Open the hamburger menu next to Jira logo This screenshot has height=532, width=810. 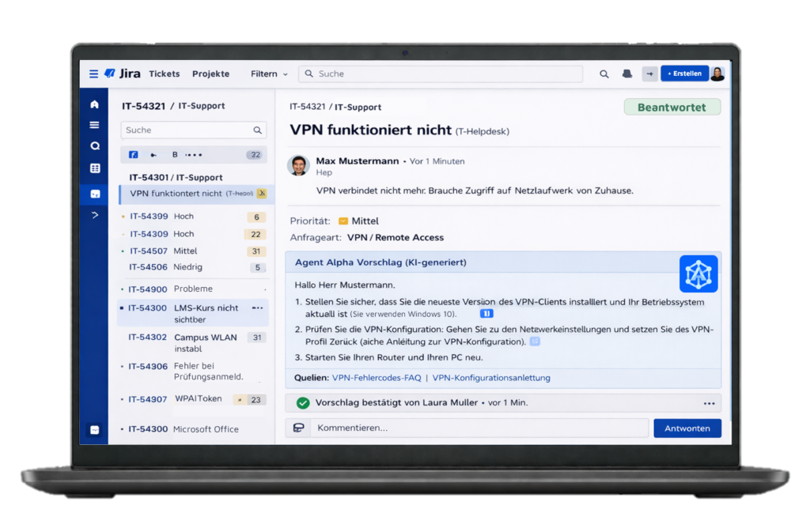tap(93, 74)
